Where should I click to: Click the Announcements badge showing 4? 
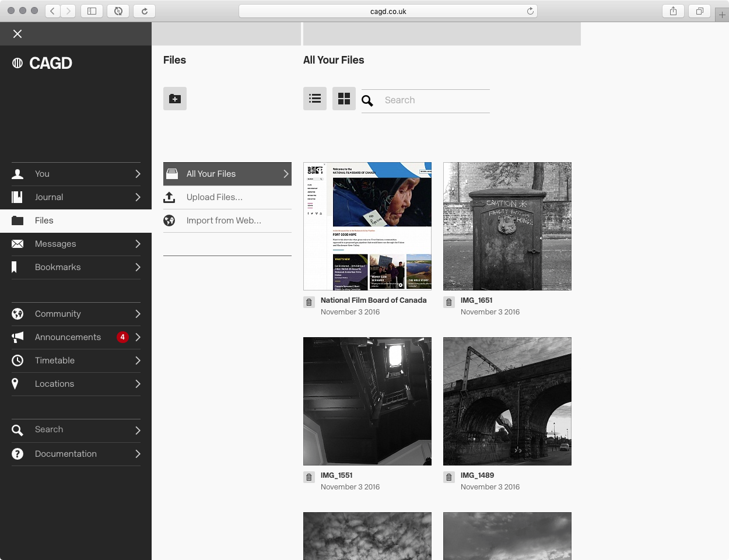click(122, 337)
